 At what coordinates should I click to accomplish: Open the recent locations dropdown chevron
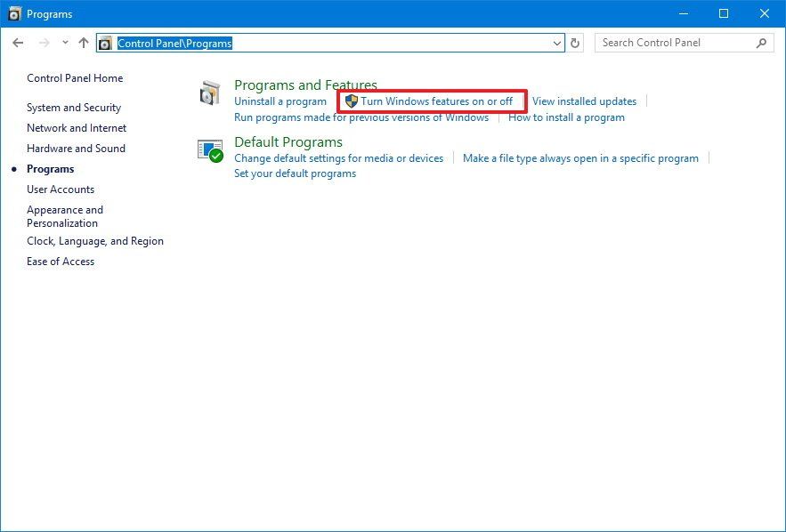[63, 42]
